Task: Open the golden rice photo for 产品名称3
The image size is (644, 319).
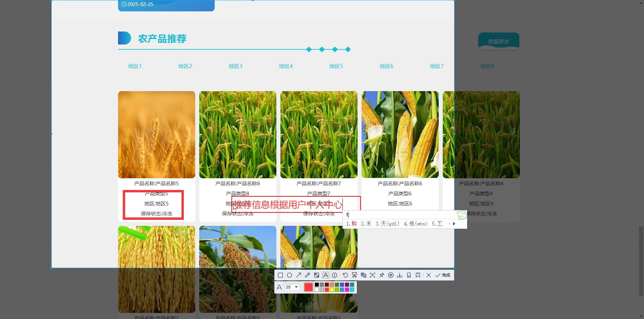Action: (157, 269)
